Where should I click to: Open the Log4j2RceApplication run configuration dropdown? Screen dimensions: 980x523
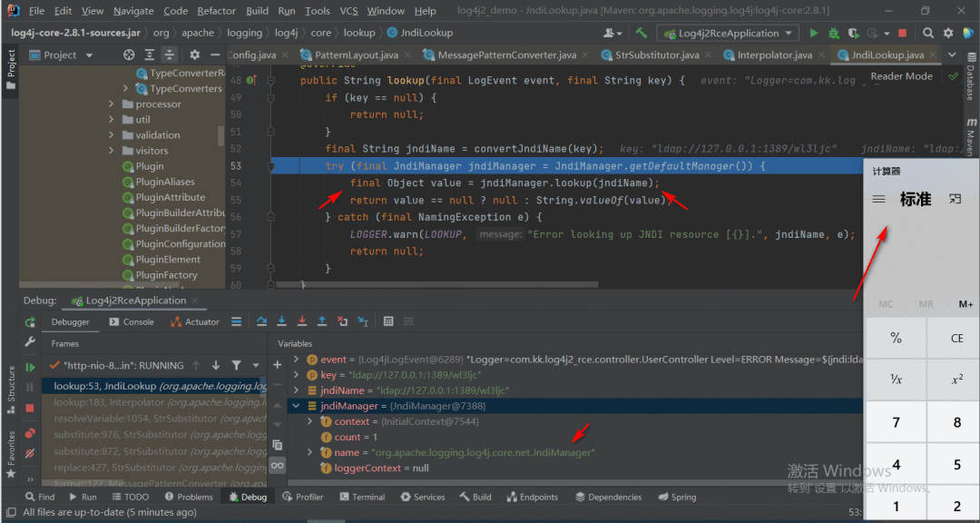[728, 34]
